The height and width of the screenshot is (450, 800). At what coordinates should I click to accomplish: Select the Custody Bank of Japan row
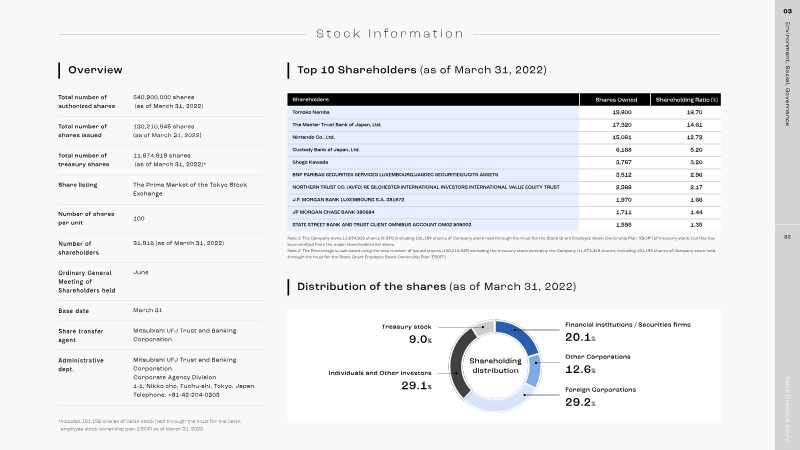504,150
